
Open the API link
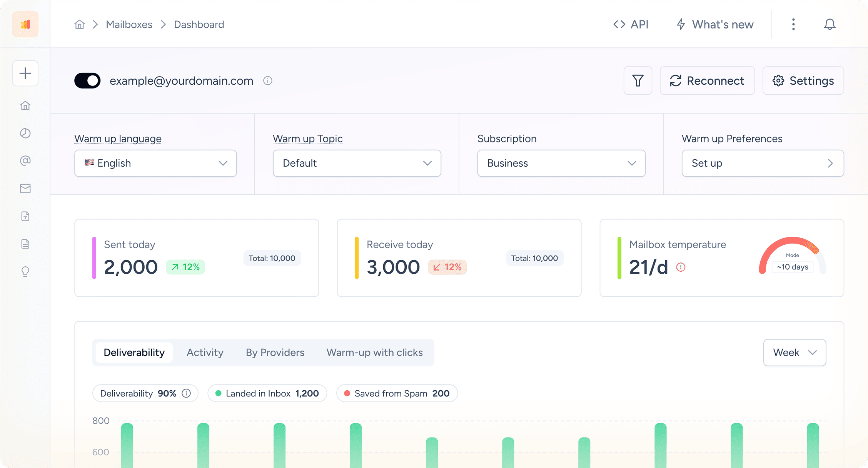pyautogui.click(x=631, y=24)
